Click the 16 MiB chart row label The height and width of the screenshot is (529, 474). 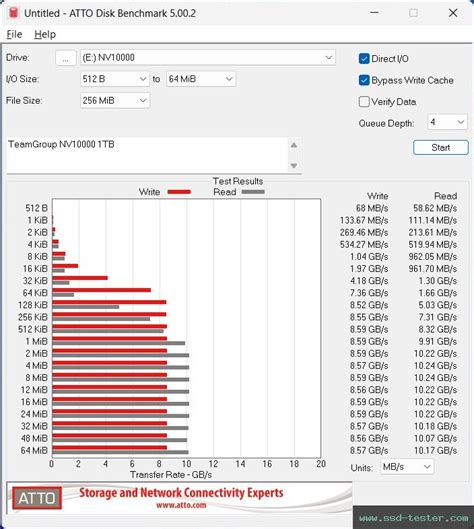pyautogui.click(x=34, y=402)
